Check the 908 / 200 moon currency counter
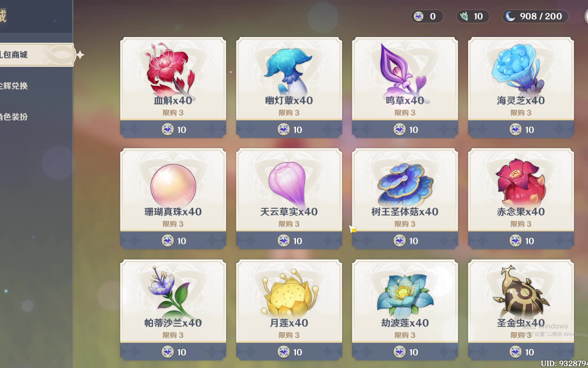The height and width of the screenshot is (368, 588). (x=535, y=16)
